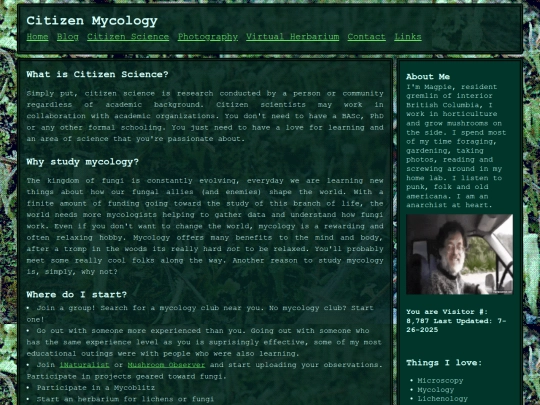The width and height of the screenshot is (540, 405).
Task: Open the Mushroom Observer link
Action: [166, 365]
